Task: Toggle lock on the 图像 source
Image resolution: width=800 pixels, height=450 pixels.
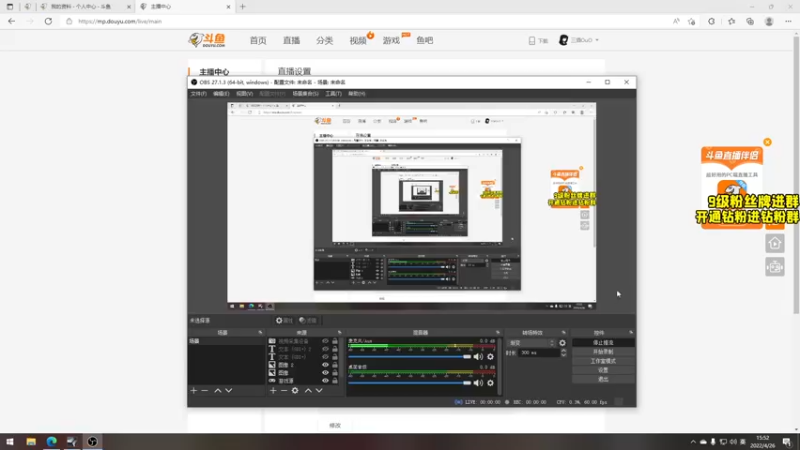Action: 335,372
